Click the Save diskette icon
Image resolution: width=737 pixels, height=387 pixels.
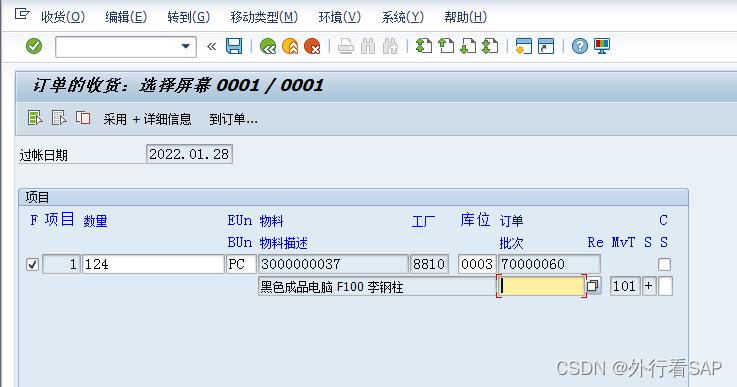point(234,46)
